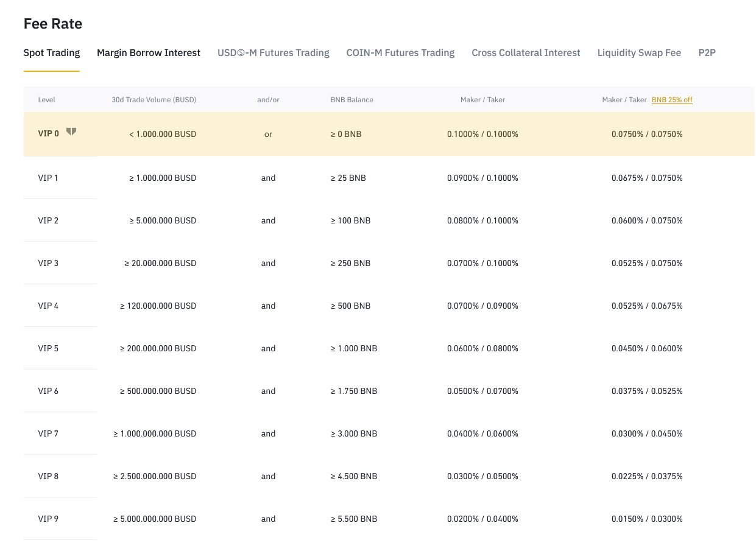This screenshot has height=554, width=756.
Task: Click the VIP 6 level cell
Action: pos(48,391)
